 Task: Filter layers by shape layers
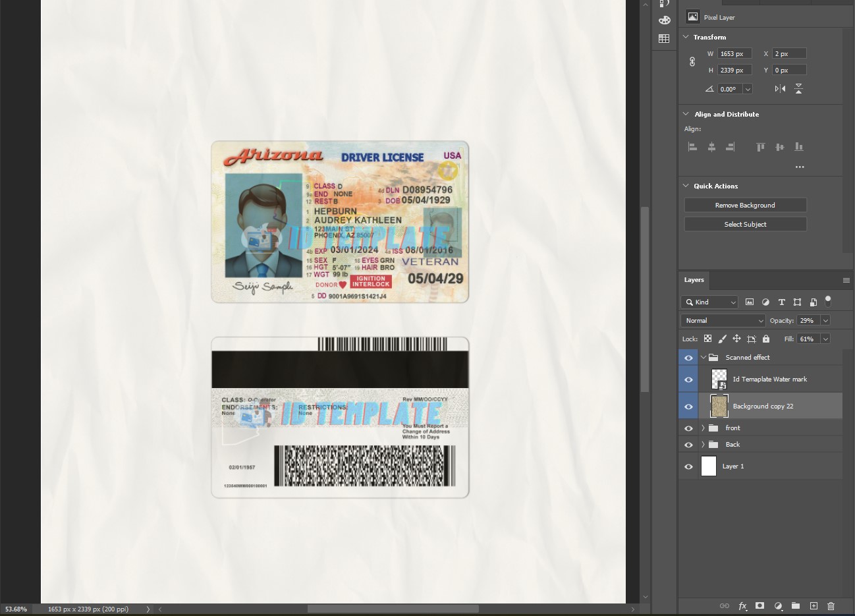(x=798, y=302)
